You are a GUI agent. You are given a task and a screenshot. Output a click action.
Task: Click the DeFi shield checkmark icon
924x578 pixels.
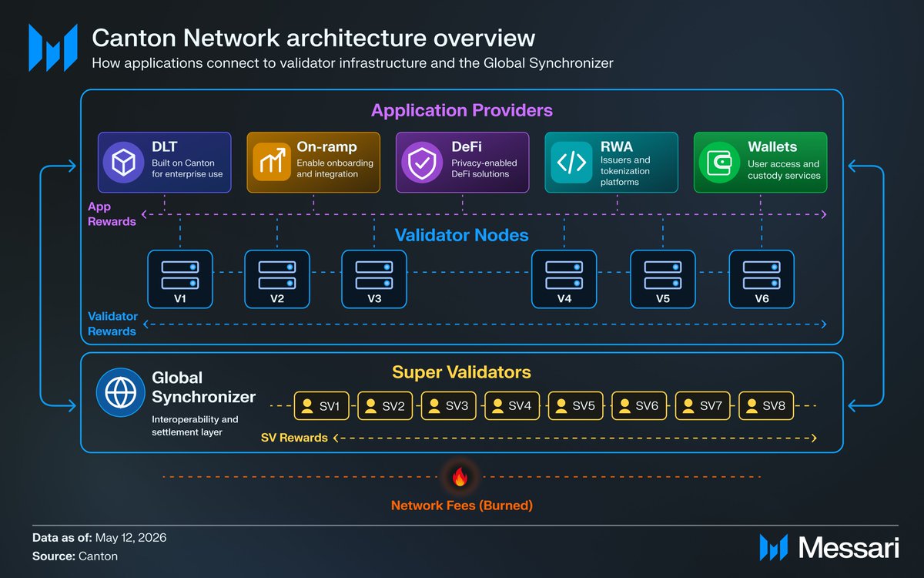[421, 163]
